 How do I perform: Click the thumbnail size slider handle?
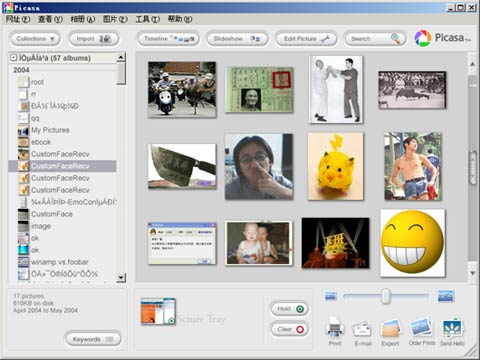pyautogui.click(x=385, y=296)
